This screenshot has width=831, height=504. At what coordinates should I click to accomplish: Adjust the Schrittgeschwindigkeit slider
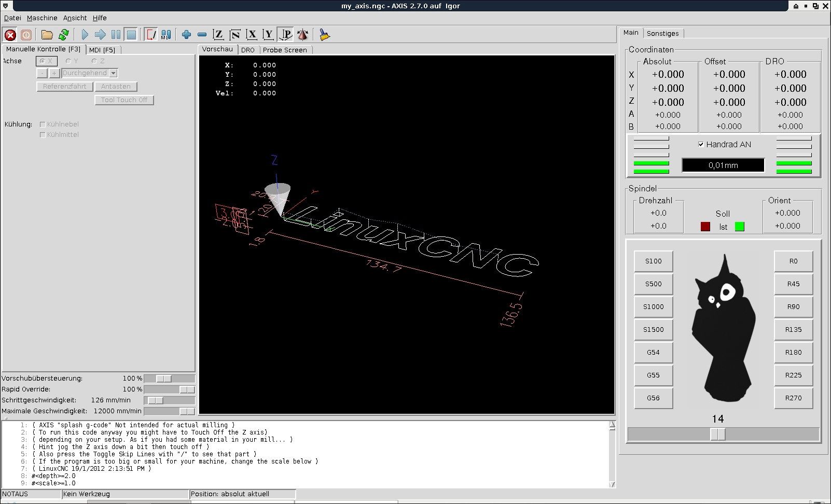(169, 400)
